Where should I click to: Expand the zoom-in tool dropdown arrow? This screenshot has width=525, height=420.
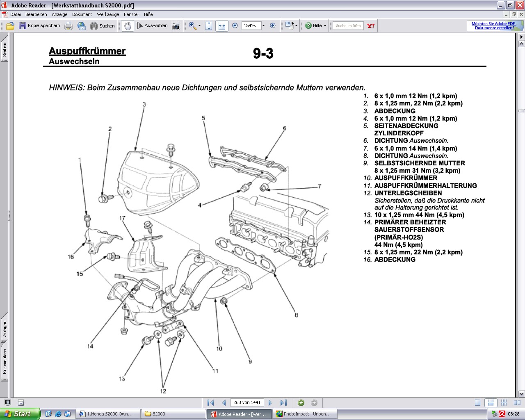click(x=200, y=25)
